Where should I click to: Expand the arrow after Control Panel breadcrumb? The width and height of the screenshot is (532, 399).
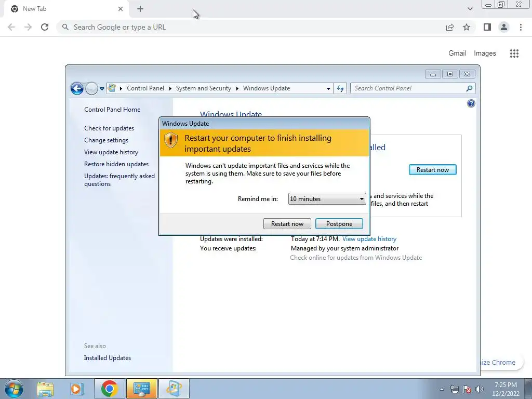point(170,88)
